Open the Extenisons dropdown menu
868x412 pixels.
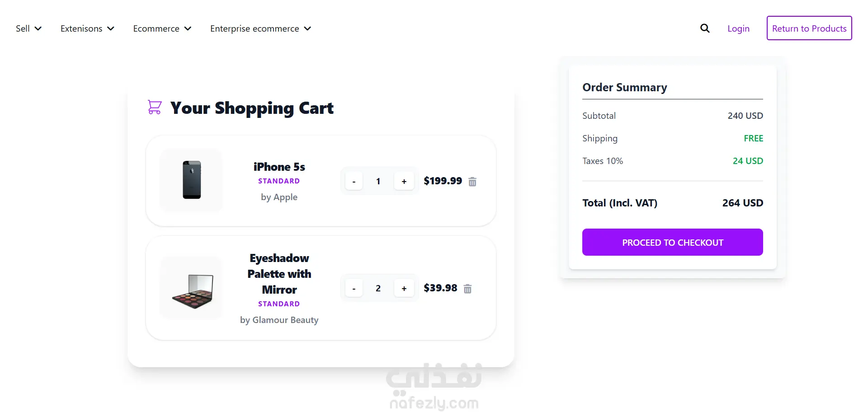[x=87, y=28]
